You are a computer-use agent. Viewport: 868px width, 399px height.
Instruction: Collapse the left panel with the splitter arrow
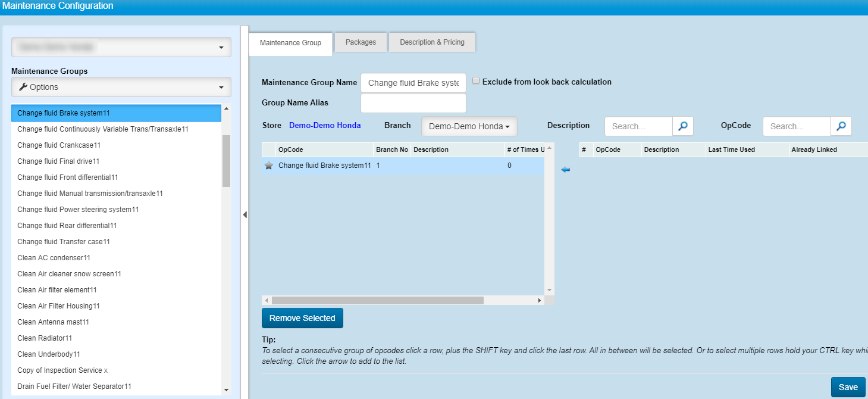(x=245, y=214)
